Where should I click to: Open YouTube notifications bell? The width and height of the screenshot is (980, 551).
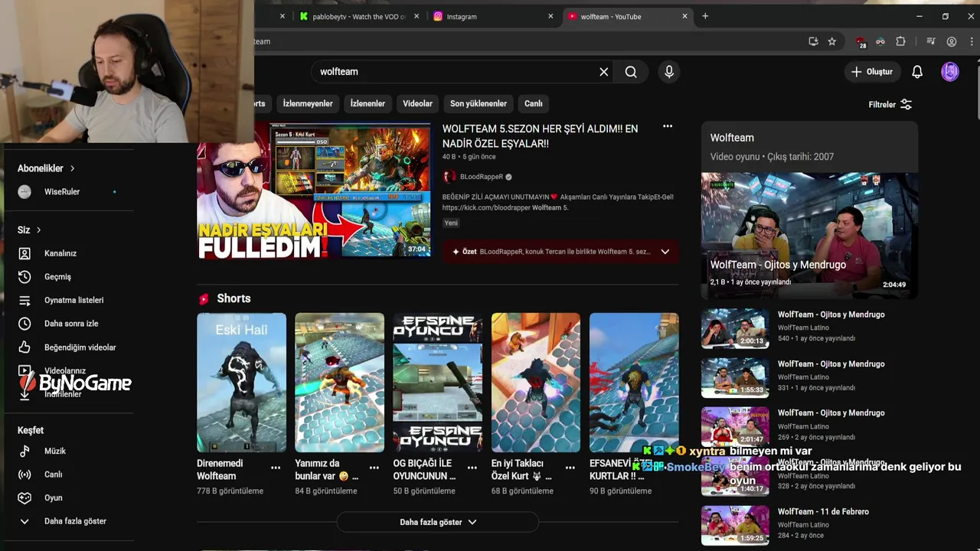pos(917,72)
